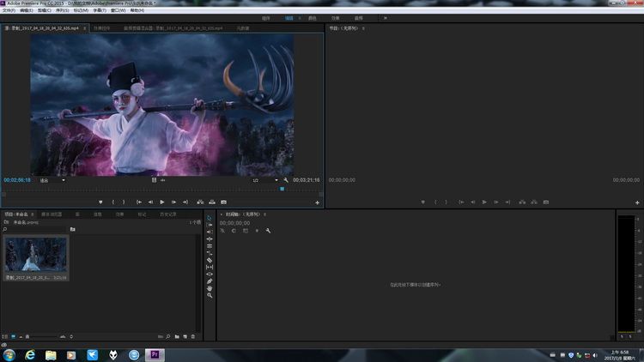Select the Track Select Backward tool
The height and width of the screenshot is (362, 644).
click(210, 232)
